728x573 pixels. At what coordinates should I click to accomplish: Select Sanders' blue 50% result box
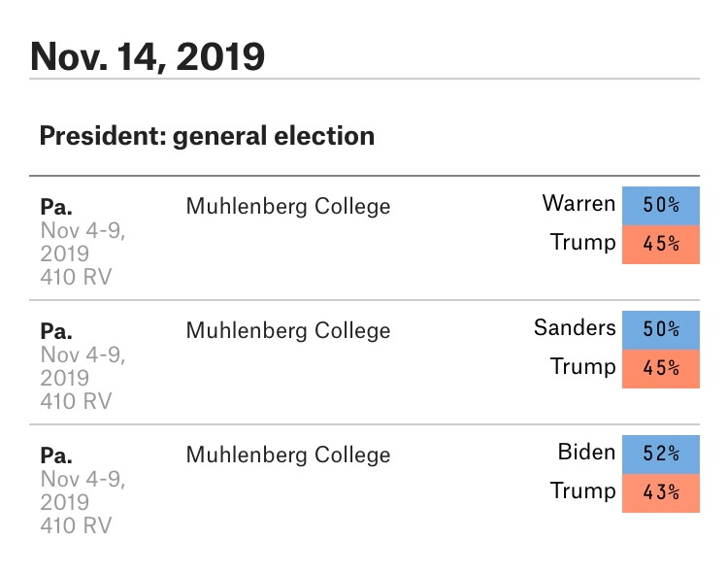click(660, 329)
